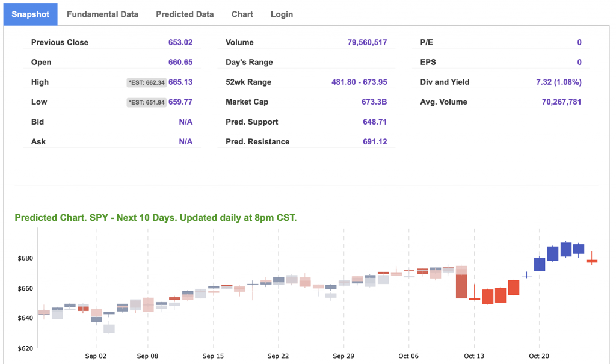This screenshot has width=616, height=364.
Task: Click the Volume value 79,560,517
Action: click(367, 43)
